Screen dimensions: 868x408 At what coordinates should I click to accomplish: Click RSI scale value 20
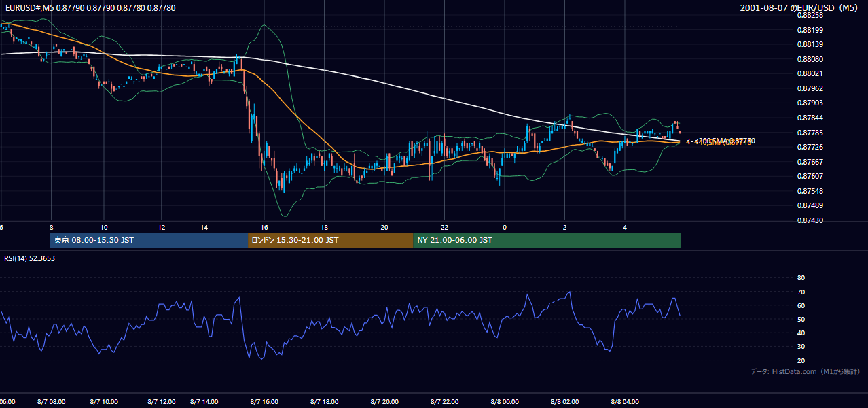801,360
